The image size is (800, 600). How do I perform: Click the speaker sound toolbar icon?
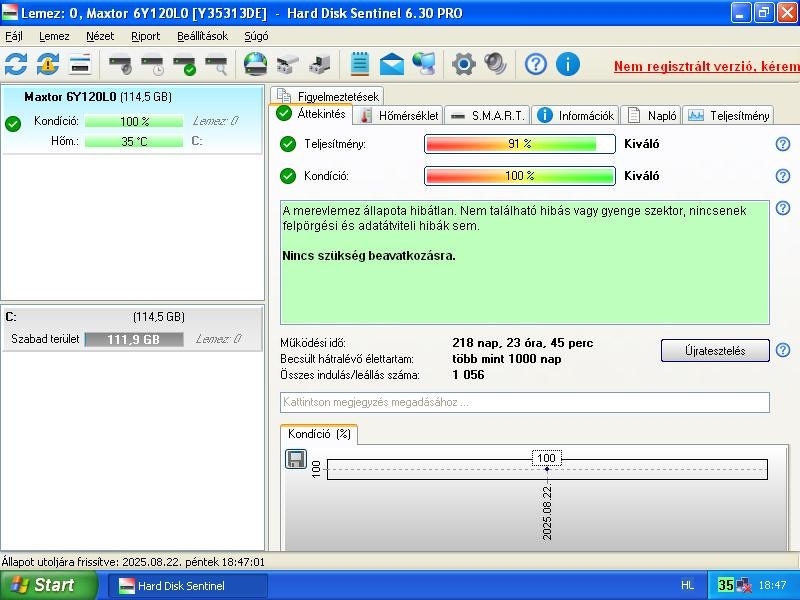(495, 64)
